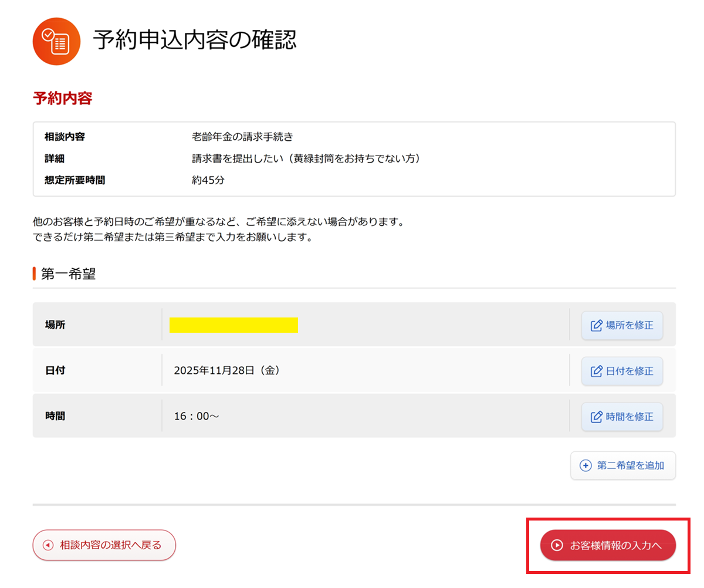
Task: Click the pencil icon in 場所を修正
Action: [x=597, y=325]
